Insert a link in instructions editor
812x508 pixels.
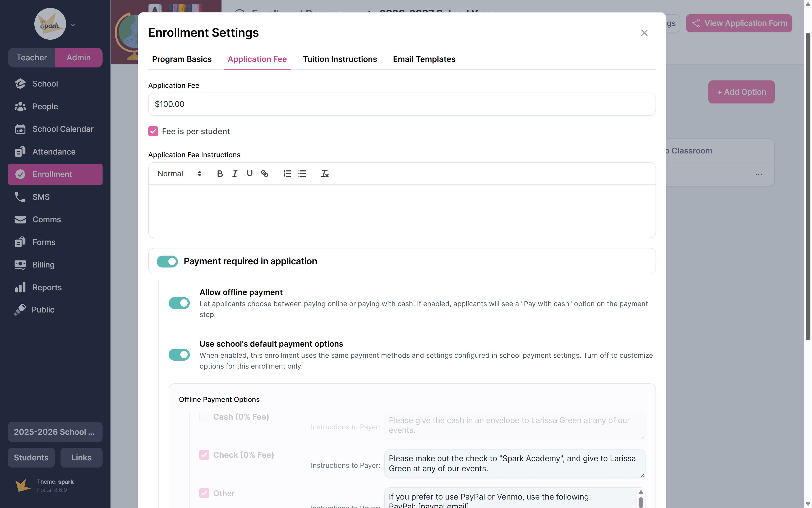tap(264, 174)
